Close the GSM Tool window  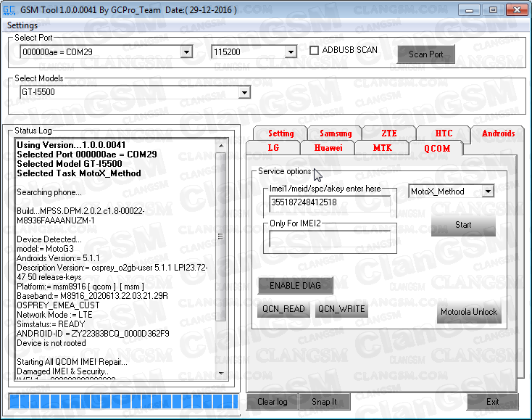pos(517,10)
